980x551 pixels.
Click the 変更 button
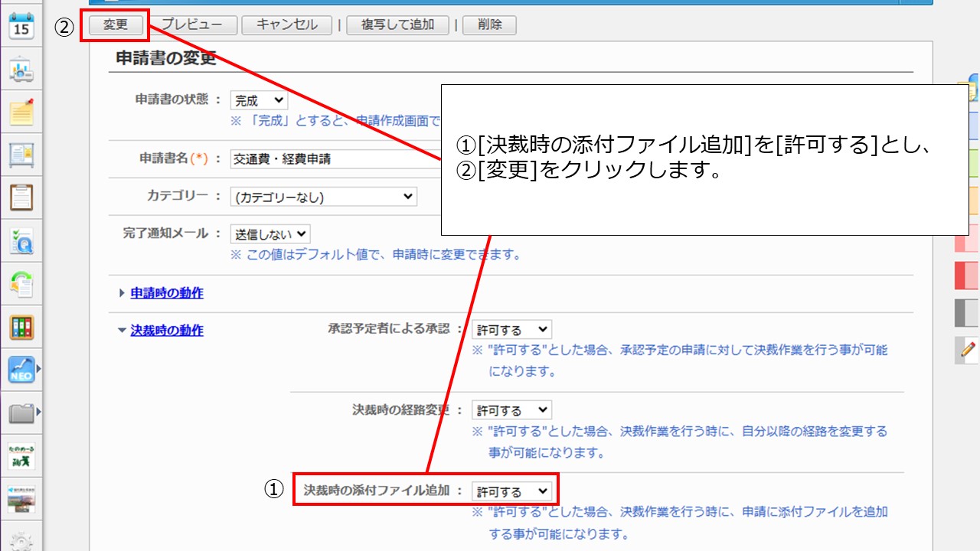click(x=116, y=24)
